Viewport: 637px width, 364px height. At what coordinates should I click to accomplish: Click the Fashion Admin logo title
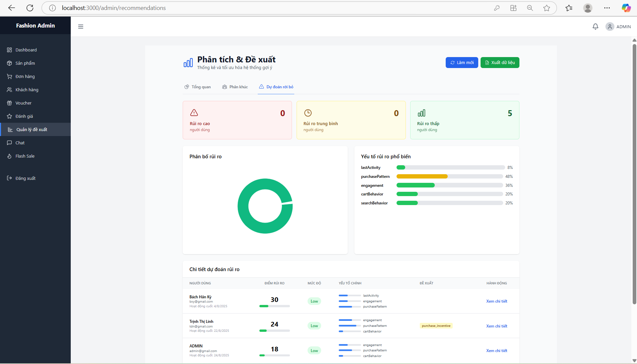(x=35, y=26)
